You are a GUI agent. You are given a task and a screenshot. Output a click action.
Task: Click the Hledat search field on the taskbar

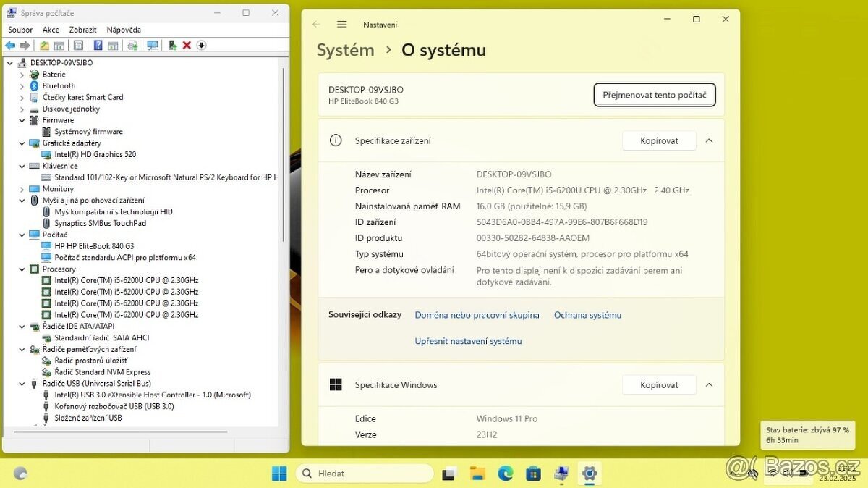[365, 473]
